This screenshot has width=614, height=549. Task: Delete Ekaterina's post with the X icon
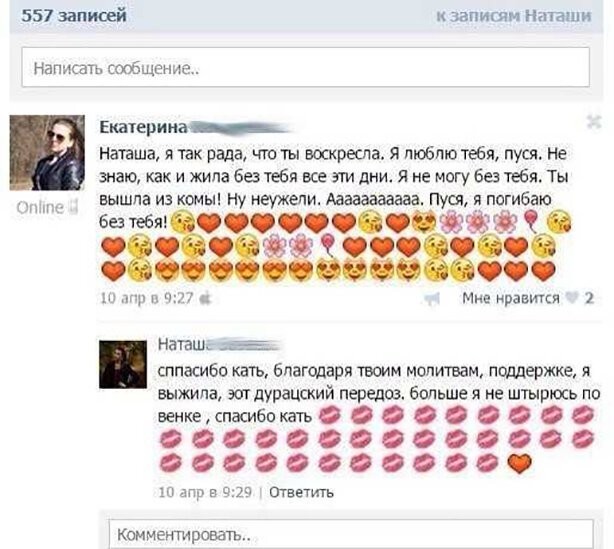click(x=594, y=123)
